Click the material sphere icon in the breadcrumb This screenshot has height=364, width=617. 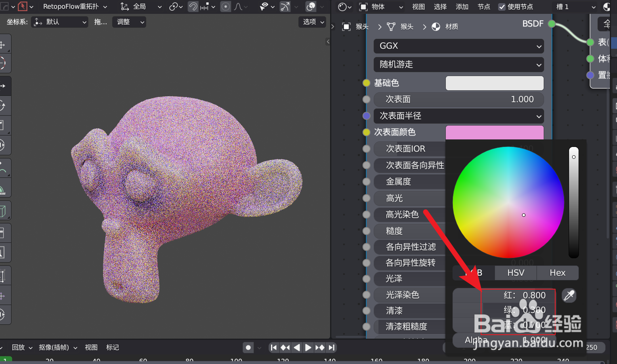[436, 27]
